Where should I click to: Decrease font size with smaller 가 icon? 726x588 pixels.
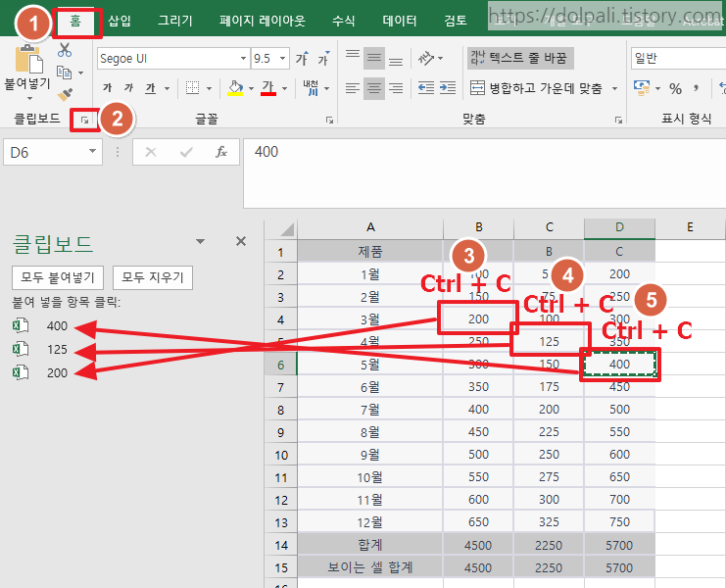point(323,59)
